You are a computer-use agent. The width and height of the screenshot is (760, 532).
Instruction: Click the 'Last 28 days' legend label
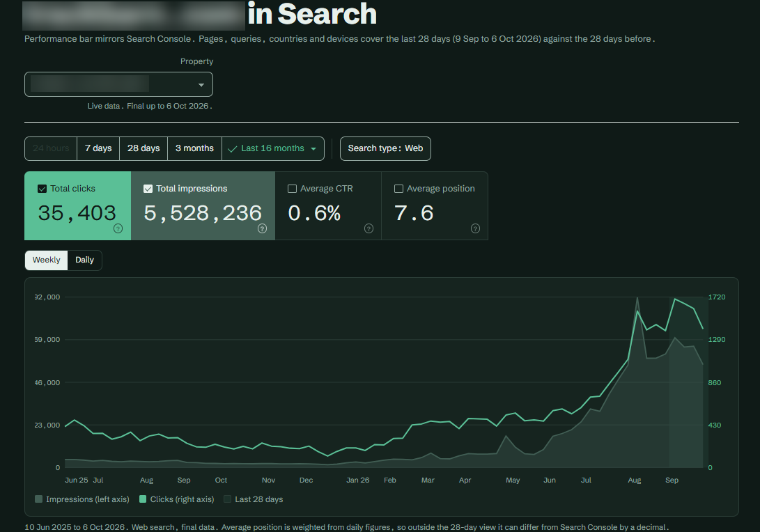[259, 499]
